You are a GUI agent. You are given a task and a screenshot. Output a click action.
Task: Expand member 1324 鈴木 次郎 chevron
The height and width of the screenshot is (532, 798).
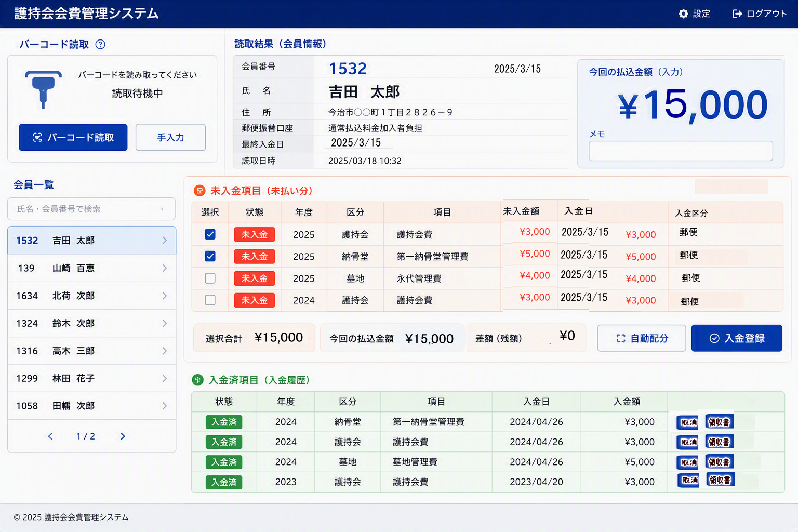[x=164, y=323]
